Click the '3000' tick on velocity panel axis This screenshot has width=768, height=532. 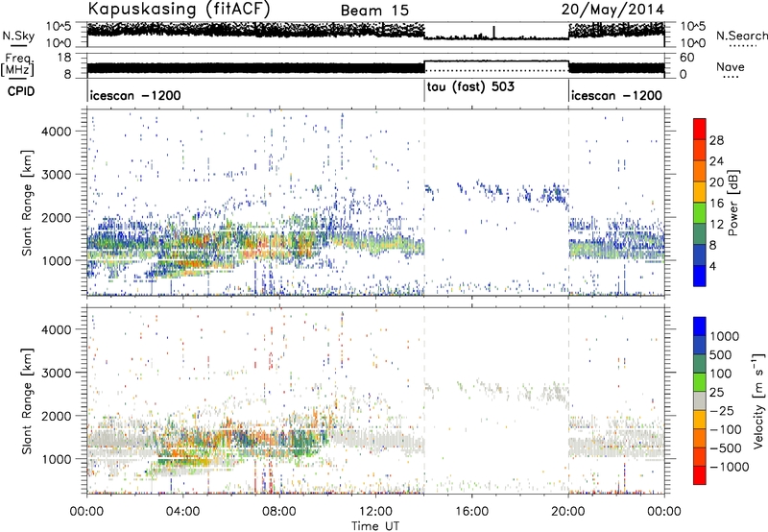tap(56, 373)
